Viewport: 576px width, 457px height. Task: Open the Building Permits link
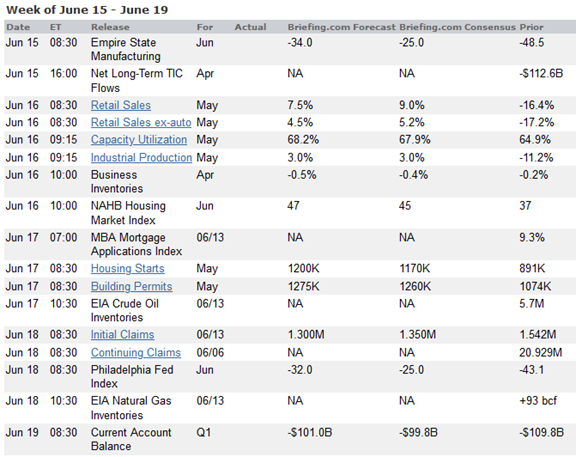pos(132,287)
